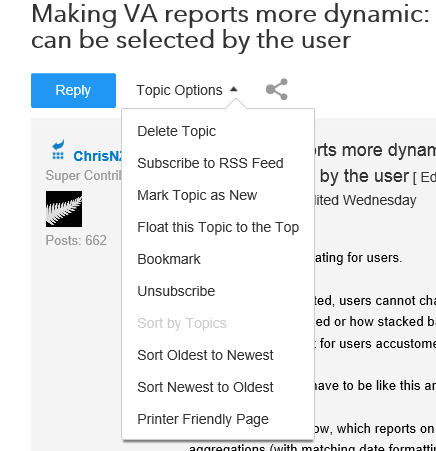Click Unsubscribe in the dropdown menu
This screenshot has width=436, height=451.
[x=176, y=291]
